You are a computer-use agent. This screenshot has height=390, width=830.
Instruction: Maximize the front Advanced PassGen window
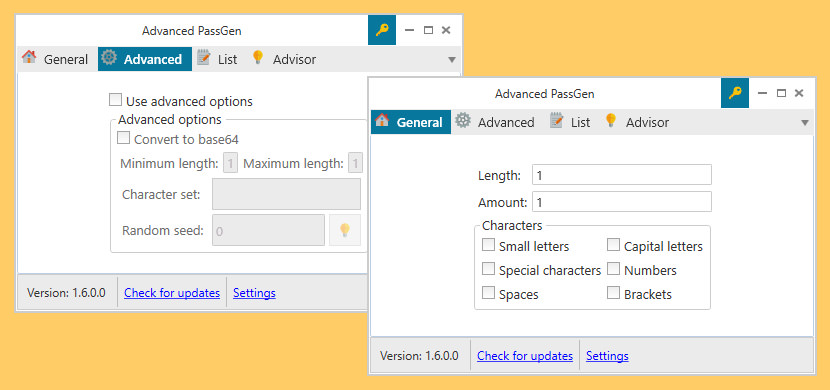[781, 94]
